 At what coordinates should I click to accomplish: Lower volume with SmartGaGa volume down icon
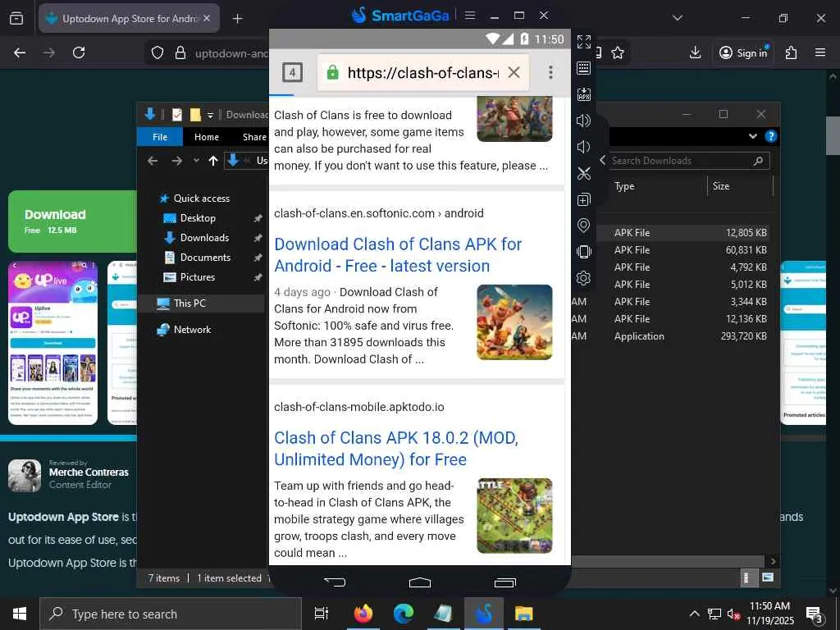(x=584, y=147)
